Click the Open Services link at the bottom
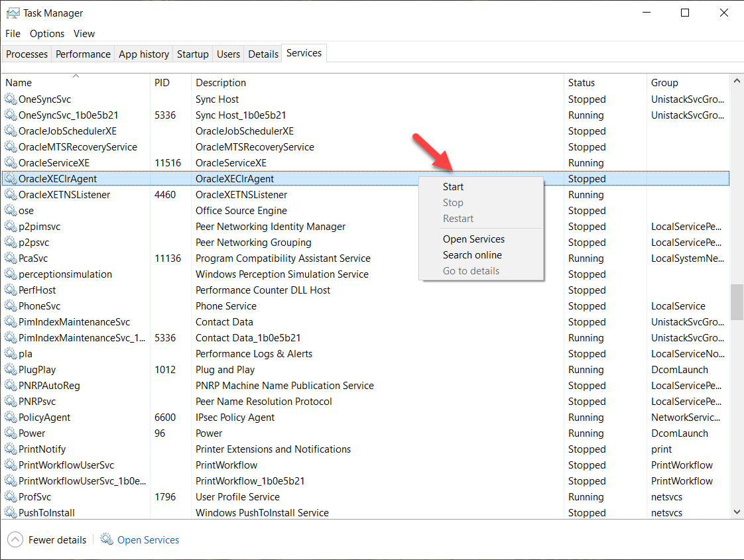This screenshot has width=744, height=560. (x=148, y=539)
